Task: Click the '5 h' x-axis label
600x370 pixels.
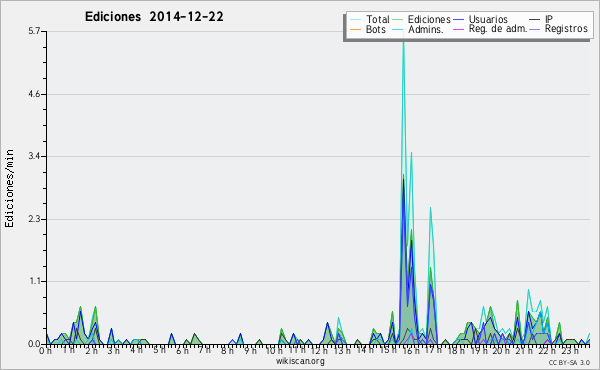Action: point(159,350)
